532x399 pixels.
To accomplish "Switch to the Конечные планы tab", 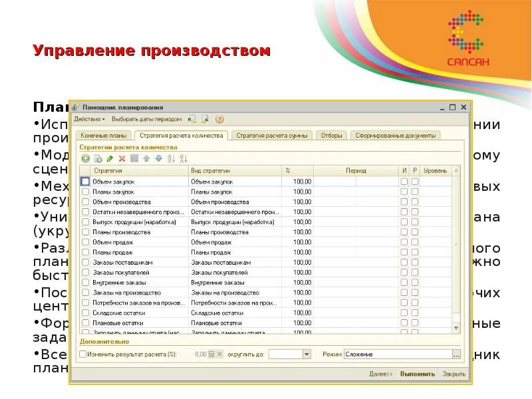I will click(105, 134).
